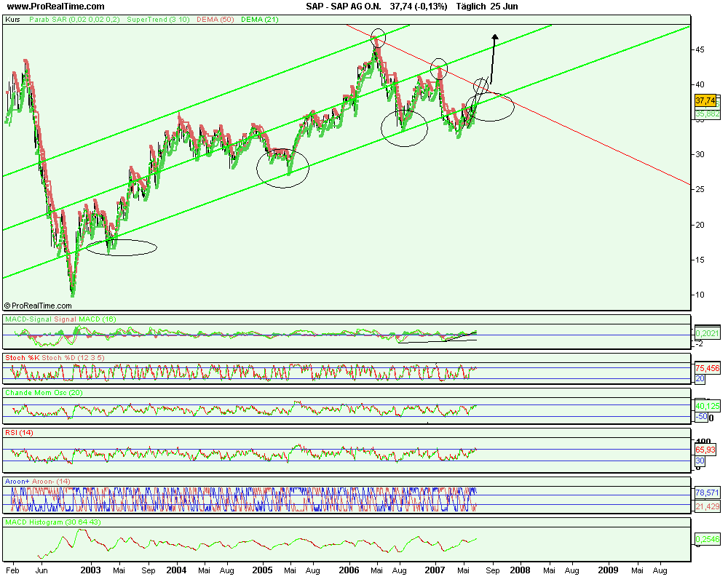Click the Jun label on the time axis
The width and height of the screenshot is (728, 582).
click(41, 570)
